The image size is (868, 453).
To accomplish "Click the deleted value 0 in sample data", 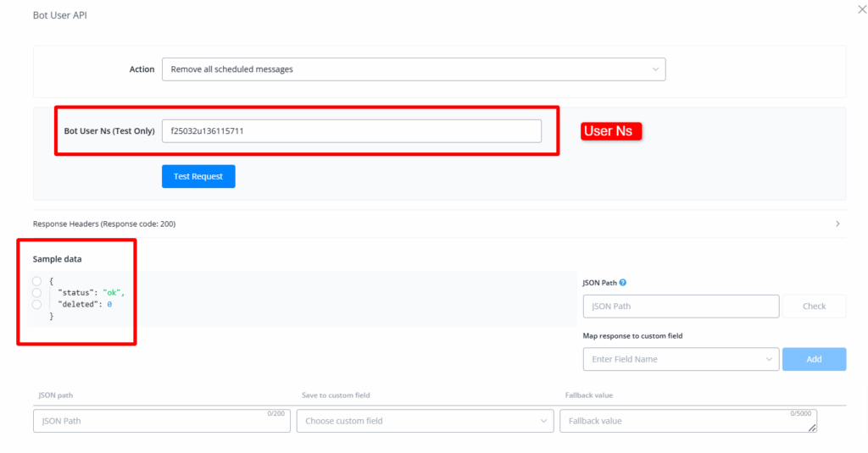I will pos(109,304).
